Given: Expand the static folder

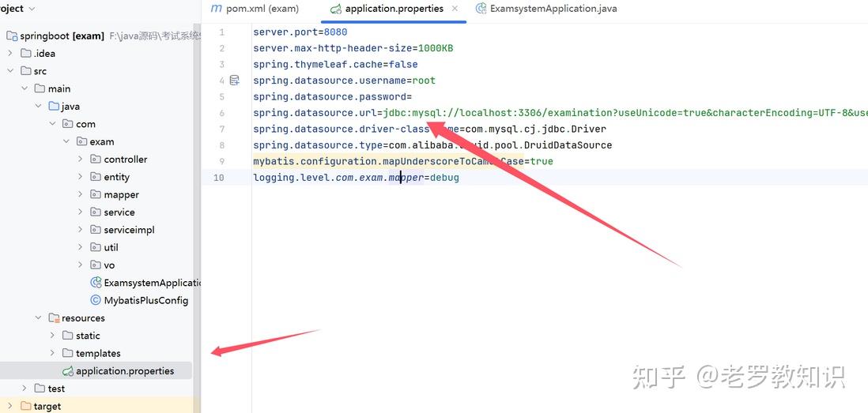Looking at the screenshot, I should 52,336.
